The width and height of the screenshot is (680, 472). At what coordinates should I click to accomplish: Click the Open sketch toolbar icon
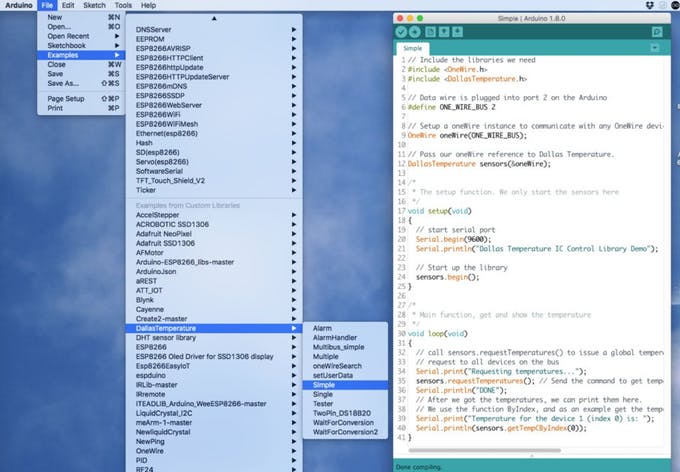[446, 32]
